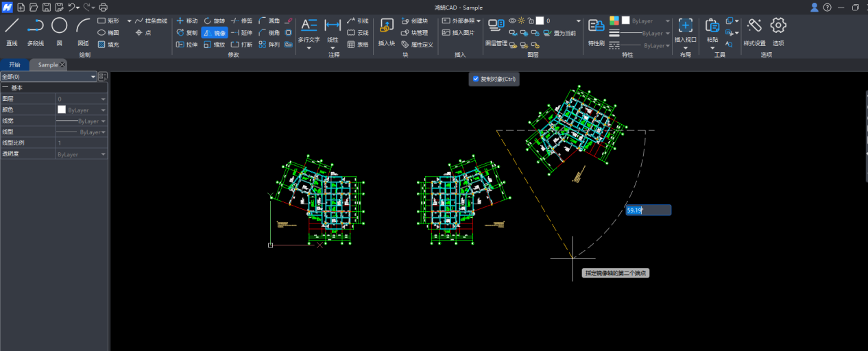Click the white color swatch in 特性 panel
This screenshot has height=351, width=868.
(625, 21)
